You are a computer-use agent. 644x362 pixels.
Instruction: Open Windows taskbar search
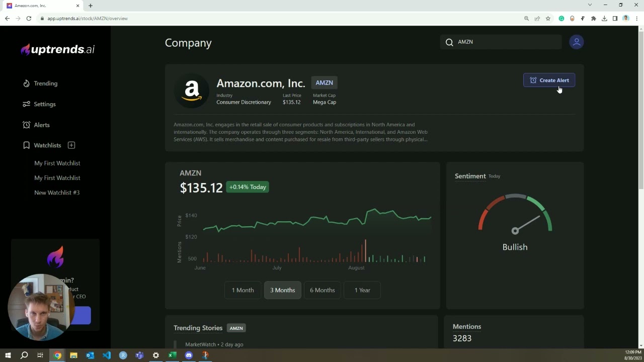[x=24, y=355]
